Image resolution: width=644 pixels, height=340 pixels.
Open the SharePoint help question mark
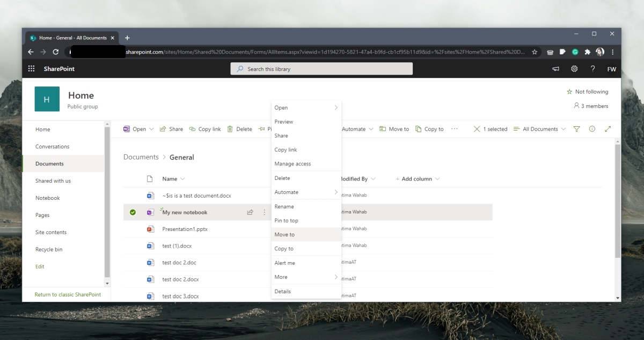point(592,69)
